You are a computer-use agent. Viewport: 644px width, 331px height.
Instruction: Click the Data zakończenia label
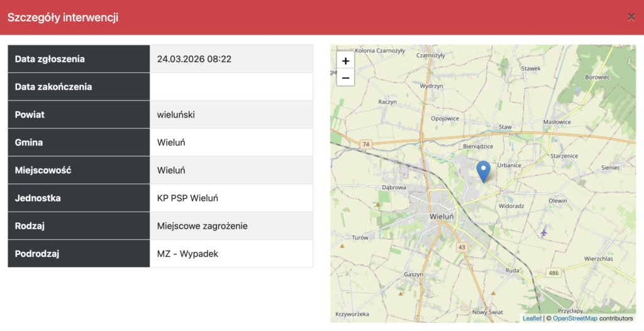coord(53,87)
